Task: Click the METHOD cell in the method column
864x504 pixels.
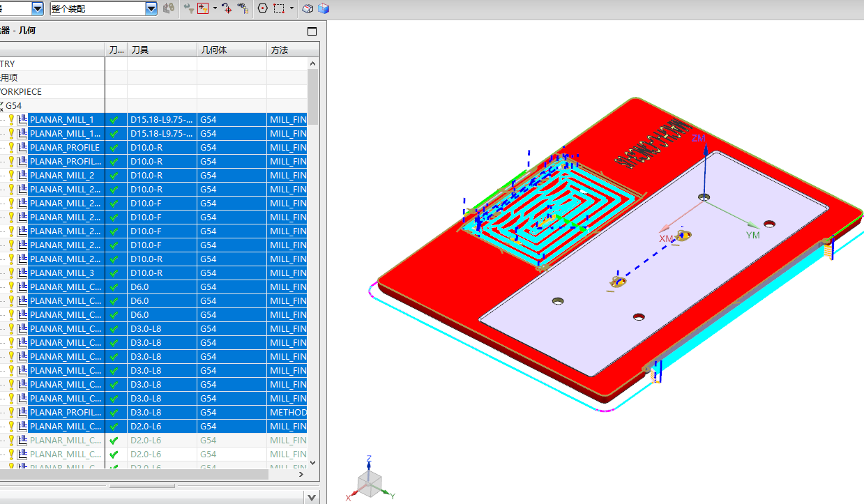Action: pos(288,412)
